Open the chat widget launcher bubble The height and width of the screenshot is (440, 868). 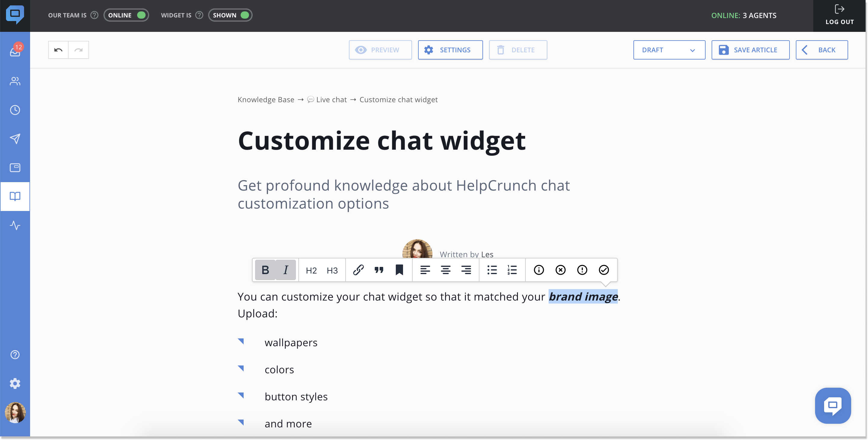tap(833, 406)
